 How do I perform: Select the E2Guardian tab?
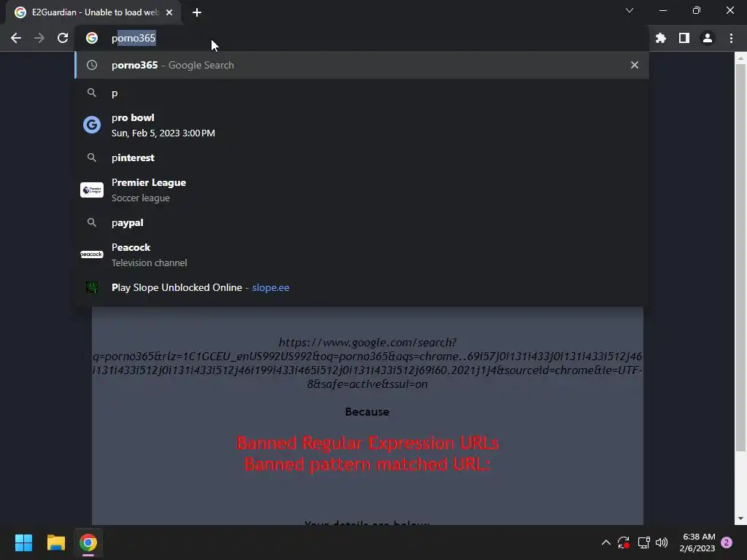click(94, 12)
